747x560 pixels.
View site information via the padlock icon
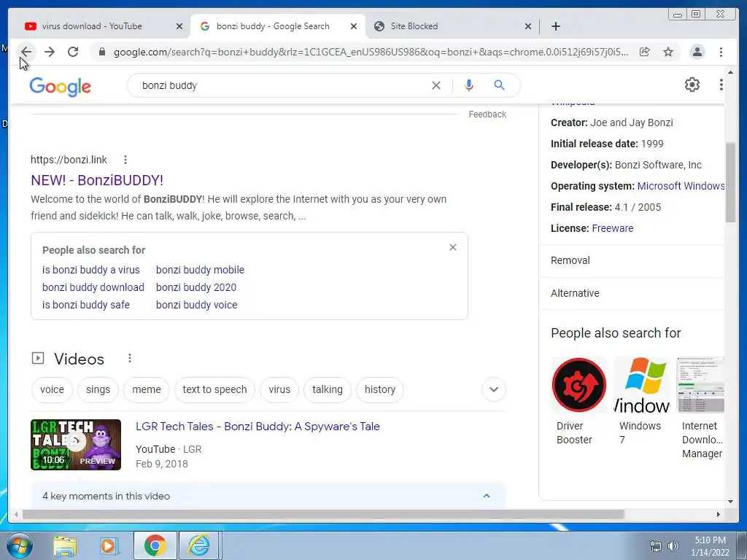pos(101,52)
